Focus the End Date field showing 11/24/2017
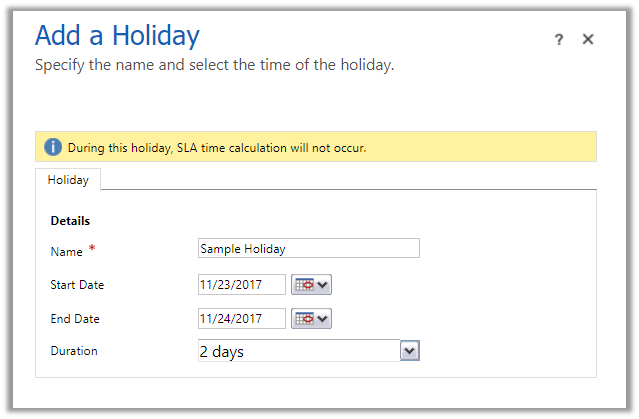Image resolution: width=639 pixels, height=419 pixels. tap(241, 319)
